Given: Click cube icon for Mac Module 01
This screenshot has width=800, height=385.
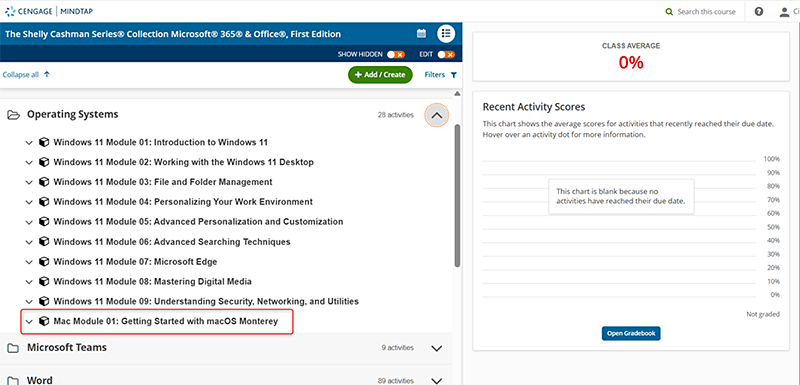Looking at the screenshot, I should [44, 321].
